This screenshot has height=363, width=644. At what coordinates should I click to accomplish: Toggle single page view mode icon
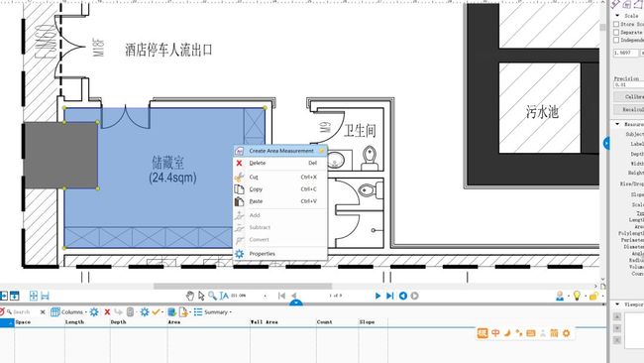coord(4,296)
